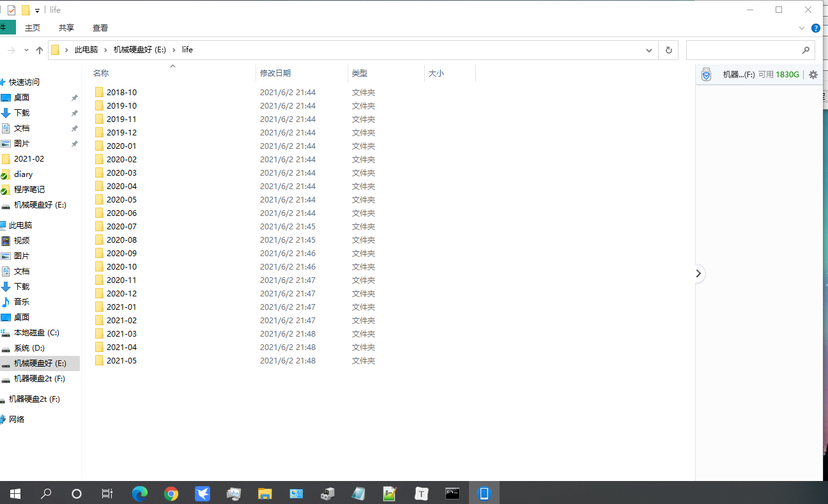The height and width of the screenshot is (504, 828).
Task: Select the 2021-05 folder icon
Action: 99,360
